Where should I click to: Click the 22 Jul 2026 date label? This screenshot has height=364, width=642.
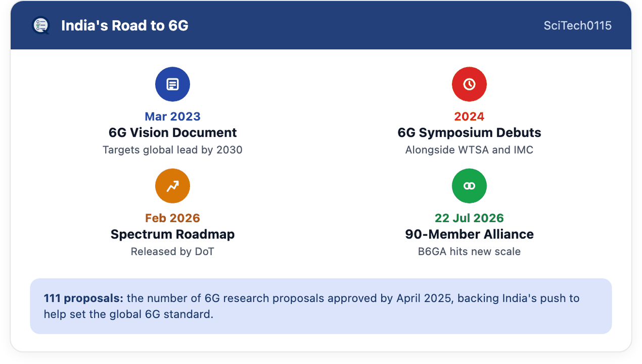(x=469, y=218)
